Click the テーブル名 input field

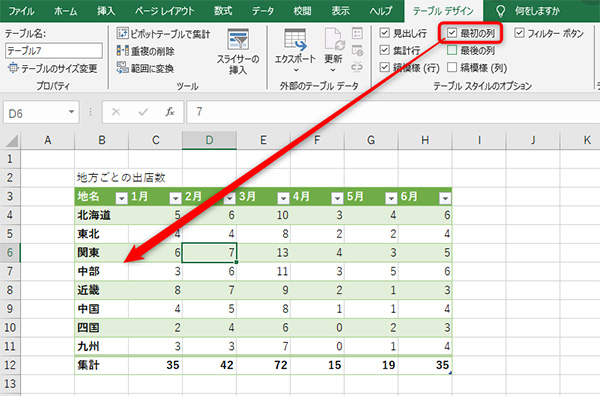coord(54,51)
